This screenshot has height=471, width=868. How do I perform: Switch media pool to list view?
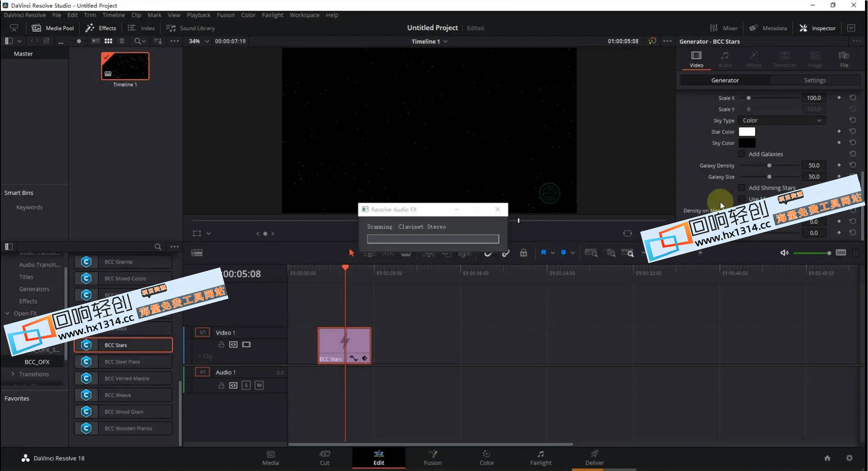tap(121, 41)
